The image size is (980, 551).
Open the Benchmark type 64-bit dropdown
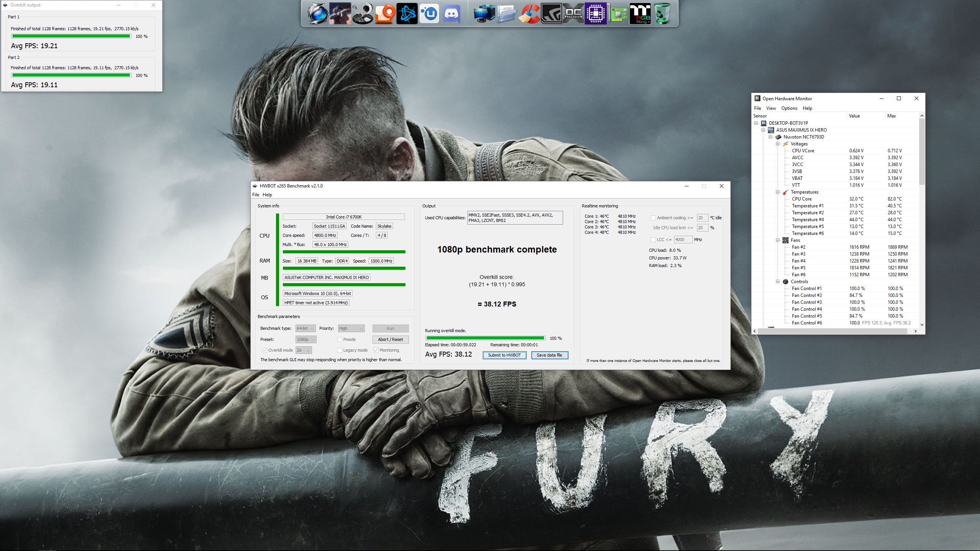(305, 328)
